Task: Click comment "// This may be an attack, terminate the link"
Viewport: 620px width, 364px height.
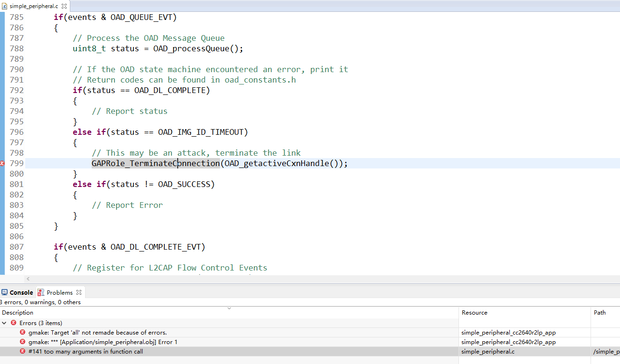Action: tap(196, 153)
